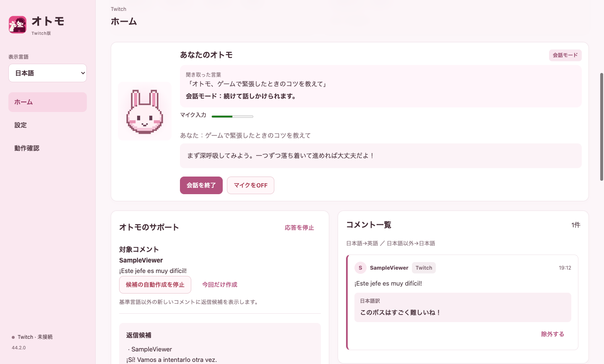This screenshot has width=604, height=364.
Task: Click the 会話モード badge
Action: [x=565, y=55]
